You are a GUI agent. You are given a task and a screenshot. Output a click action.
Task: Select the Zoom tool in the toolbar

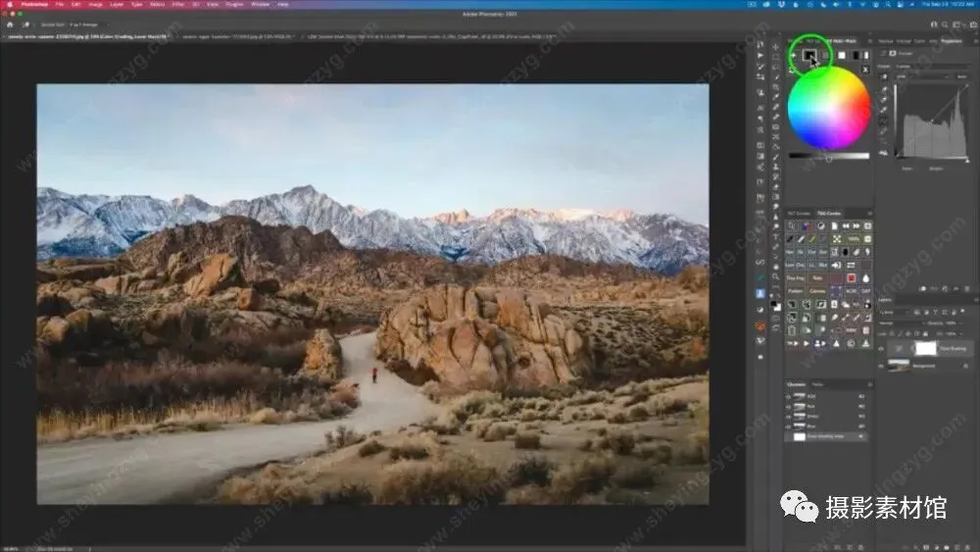coord(775,276)
